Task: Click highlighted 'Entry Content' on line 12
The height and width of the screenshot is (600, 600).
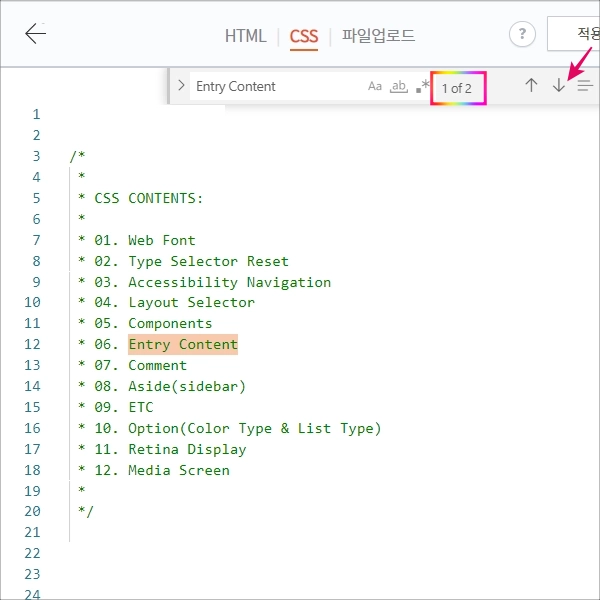Action: click(x=183, y=344)
